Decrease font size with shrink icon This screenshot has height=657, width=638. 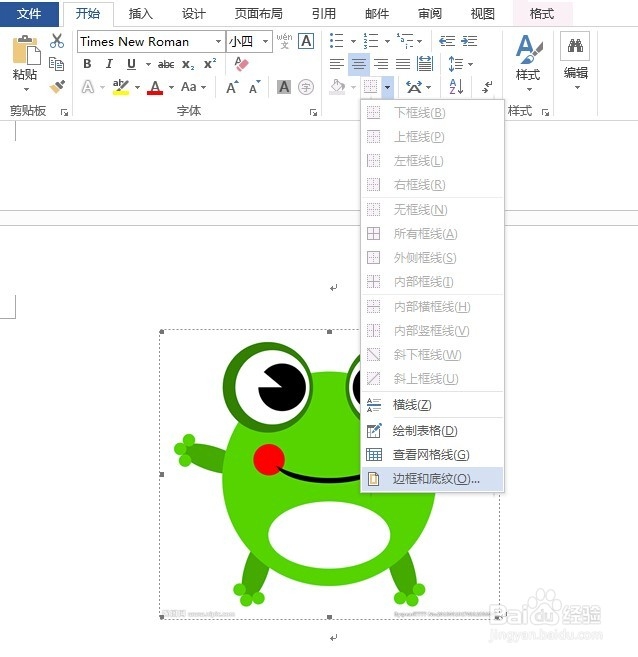click(x=255, y=87)
